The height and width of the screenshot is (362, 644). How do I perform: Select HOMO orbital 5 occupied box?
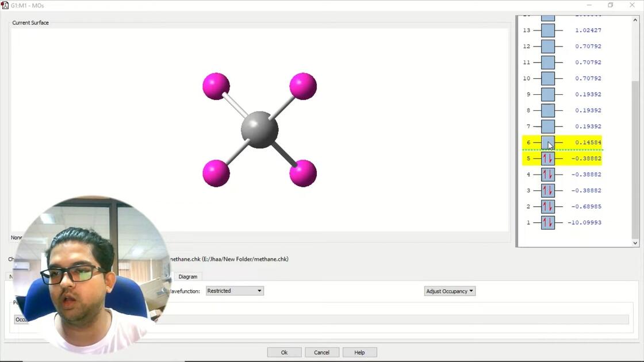point(548,159)
